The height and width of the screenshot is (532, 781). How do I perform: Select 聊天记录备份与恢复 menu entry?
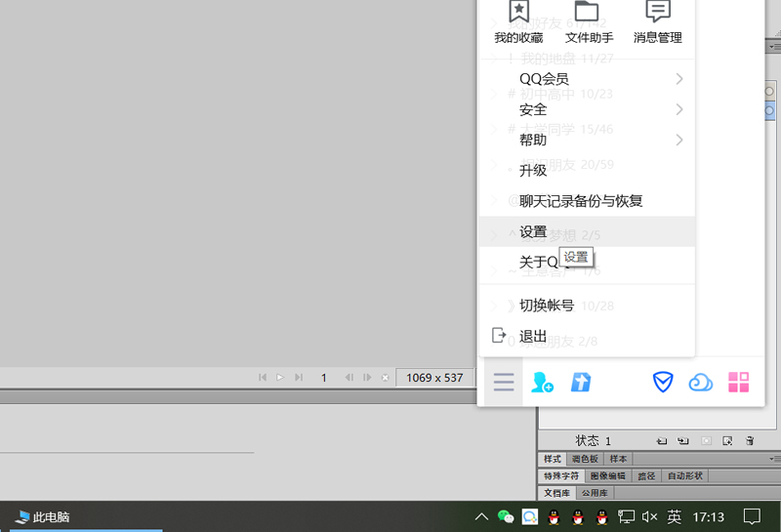[x=587, y=201]
